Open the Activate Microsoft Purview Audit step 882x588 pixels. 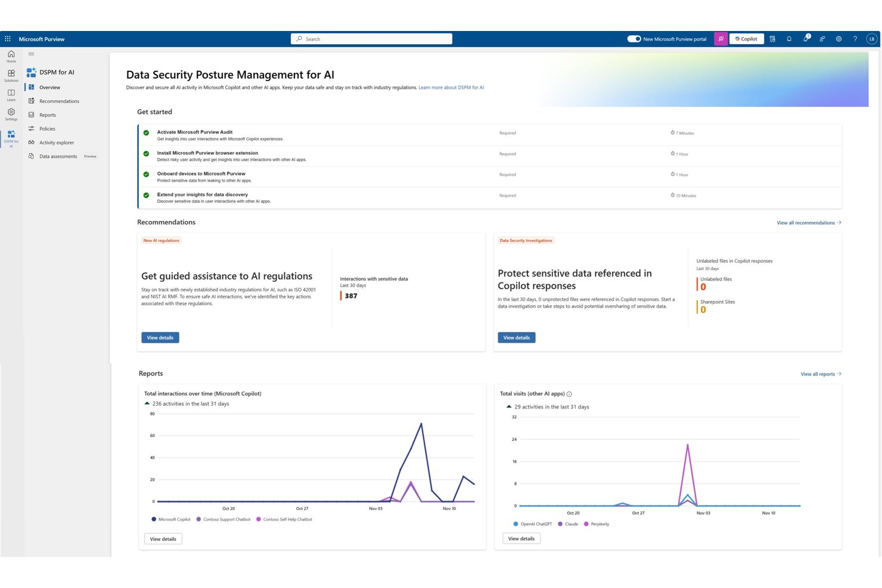click(490, 135)
